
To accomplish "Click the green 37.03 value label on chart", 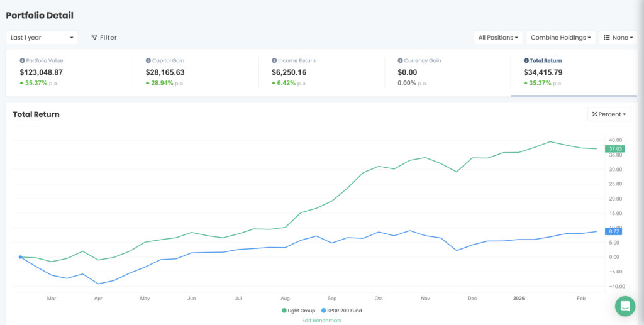I will [614, 149].
